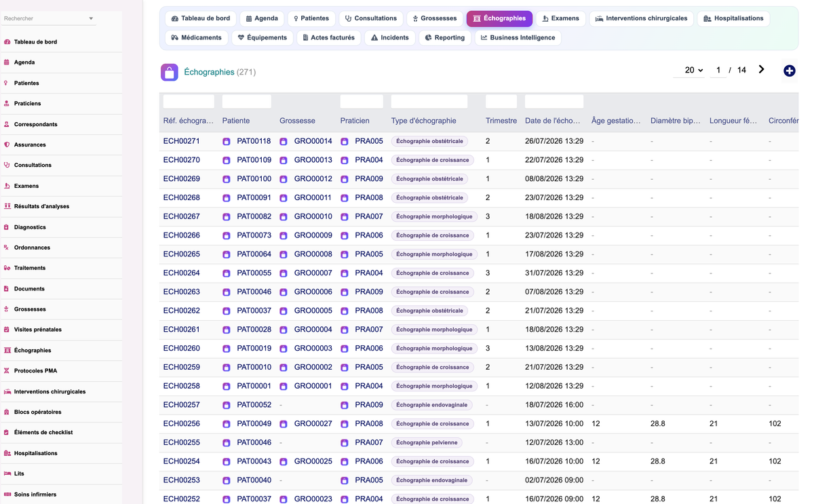The width and height of the screenshot is (814, 504).
Task: Click the Réf. échographie filter field
Action: click(x=189, y=102)
